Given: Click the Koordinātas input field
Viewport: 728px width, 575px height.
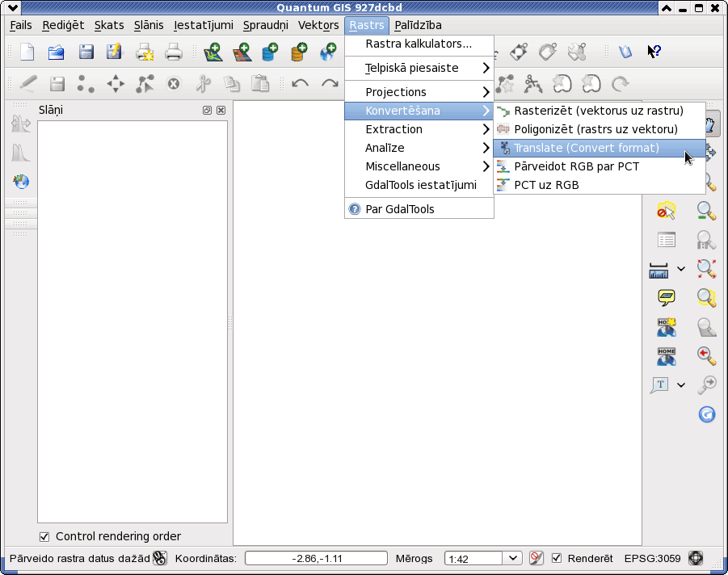Looking at the screenshot, I should click(316, 558).
